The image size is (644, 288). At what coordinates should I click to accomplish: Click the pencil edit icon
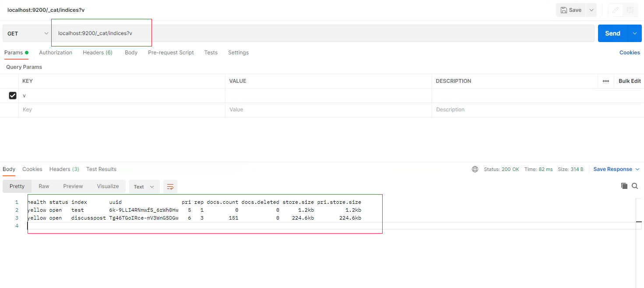click(x=616, y=10)
